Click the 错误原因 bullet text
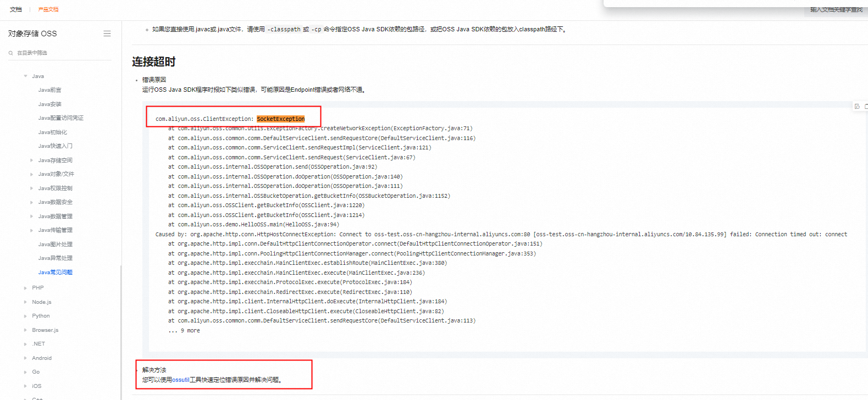868x400 pixels. 154,80
